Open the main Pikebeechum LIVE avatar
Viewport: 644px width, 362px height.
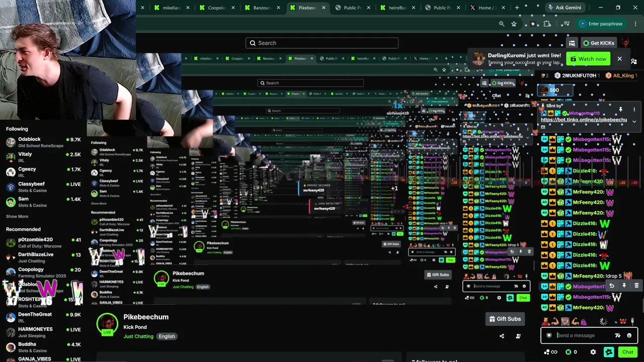(x=107, y=324)
